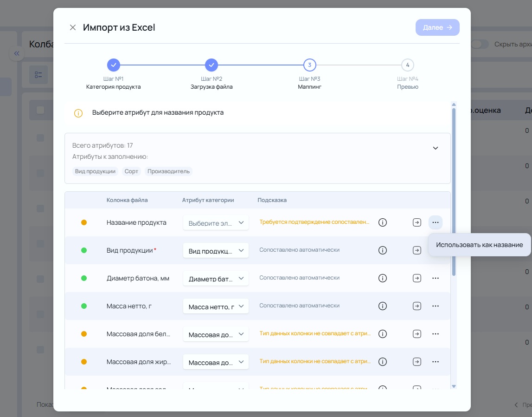The width and height of the screenshot is (532, 417).
Task: Expand the Всего атрибутов summary panel chevron
Action: point(436,148)
